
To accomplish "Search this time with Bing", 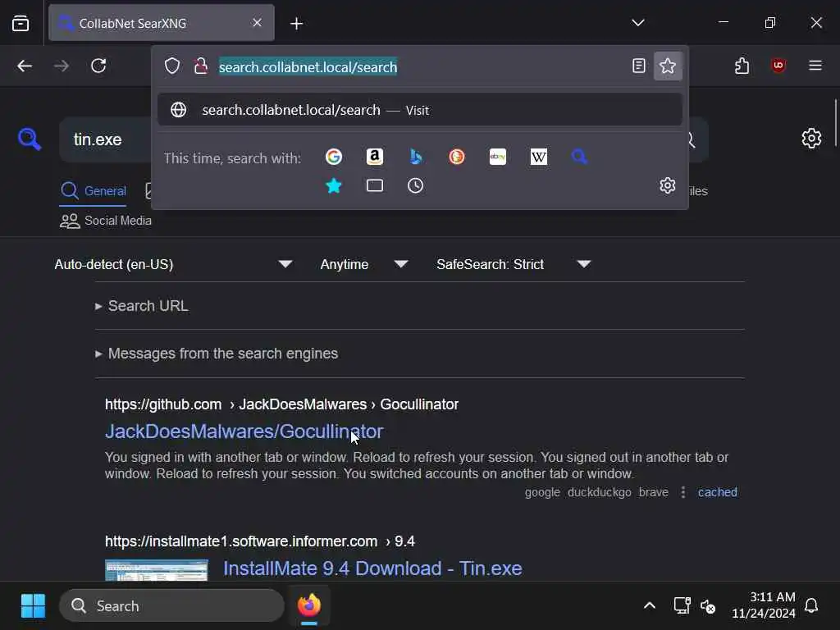I will 416,157.
